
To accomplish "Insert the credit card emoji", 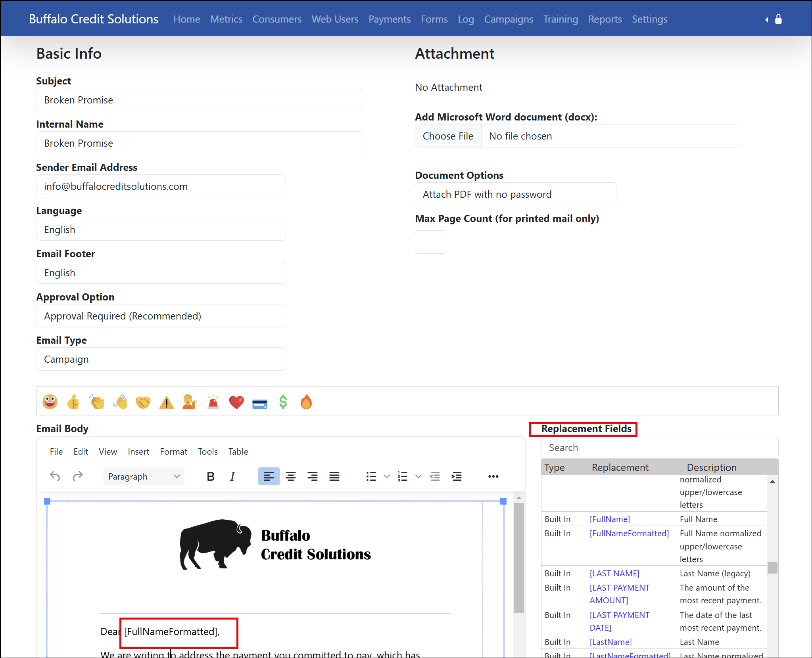I will [x=260, y=404].
